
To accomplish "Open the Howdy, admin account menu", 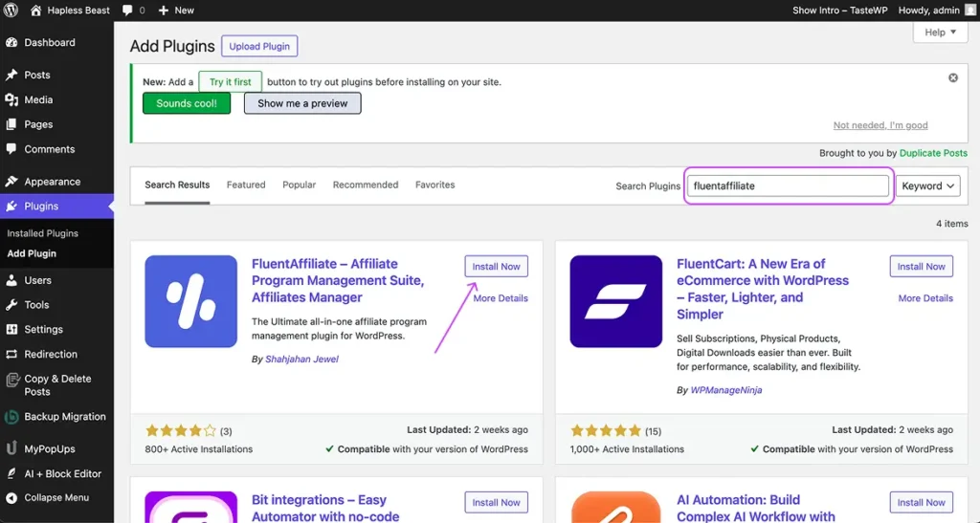I will 936,11.
